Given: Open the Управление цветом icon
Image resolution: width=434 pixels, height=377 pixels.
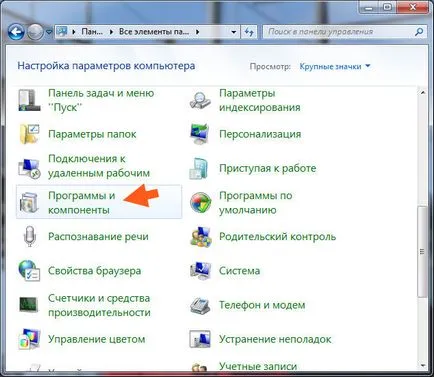Looking at the screenshot, I should coord(29,339).
